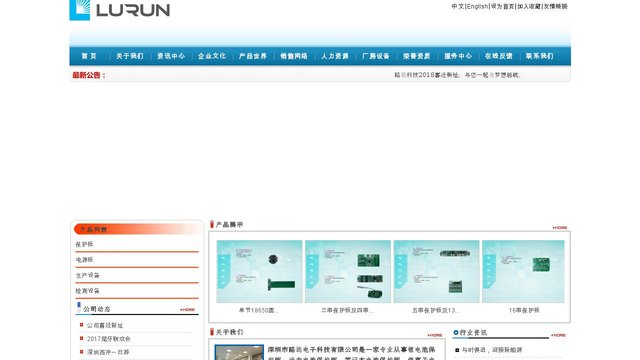Open 在线反馈 navigation item
Image resolution: width=640 pixels, height=360 pixels.
pyautogui.click(x=498, y=56)
